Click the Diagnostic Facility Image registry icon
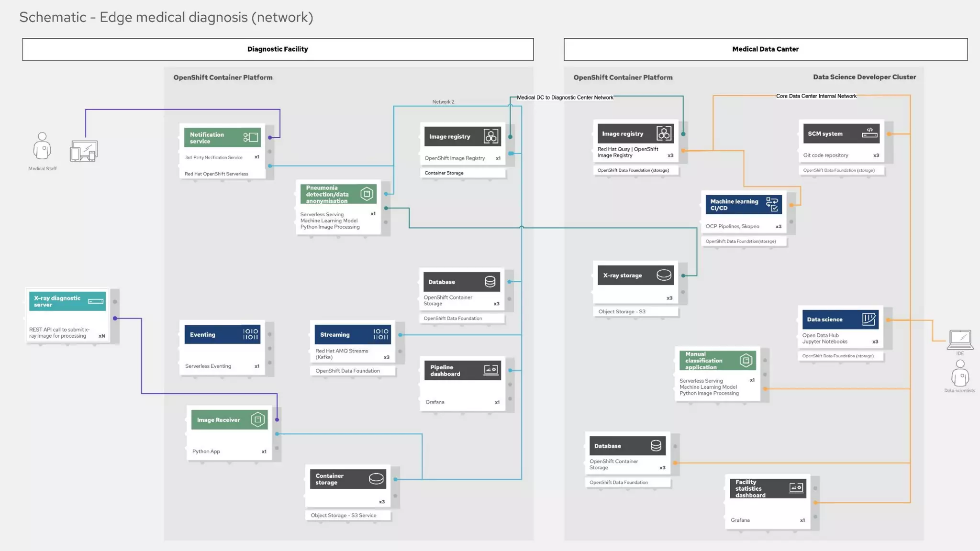Image resolution: width=980 pixels, height=551 pixels. [490, 136]
